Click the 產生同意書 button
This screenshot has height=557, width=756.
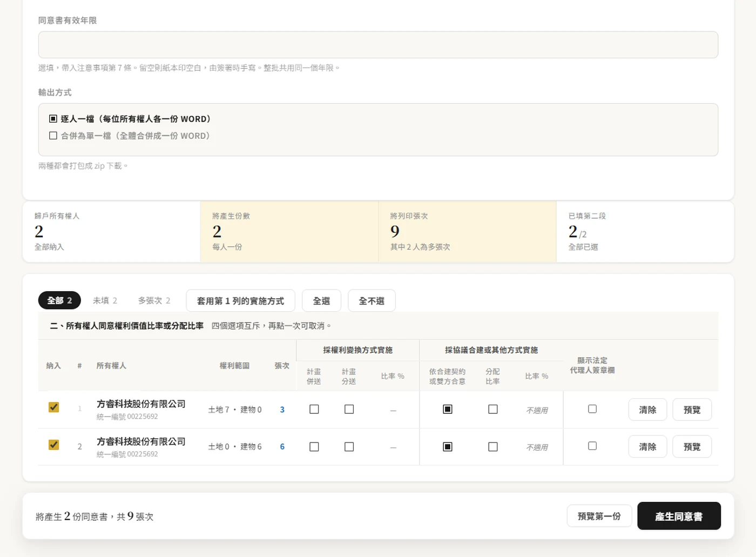pyautogui.click(x=679, y=516)
